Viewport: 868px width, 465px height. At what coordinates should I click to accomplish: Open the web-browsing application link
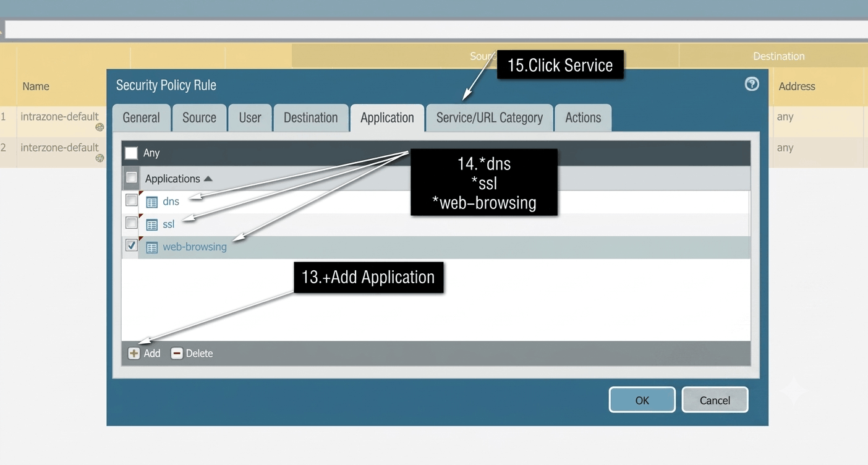[x=195, y=247]
